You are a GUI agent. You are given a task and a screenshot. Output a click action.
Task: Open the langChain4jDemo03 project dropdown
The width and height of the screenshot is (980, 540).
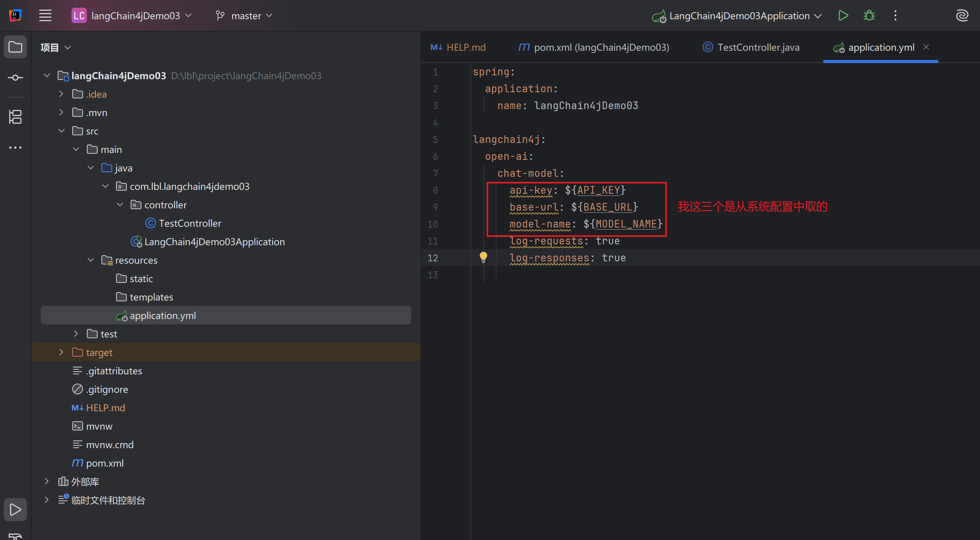131,16
